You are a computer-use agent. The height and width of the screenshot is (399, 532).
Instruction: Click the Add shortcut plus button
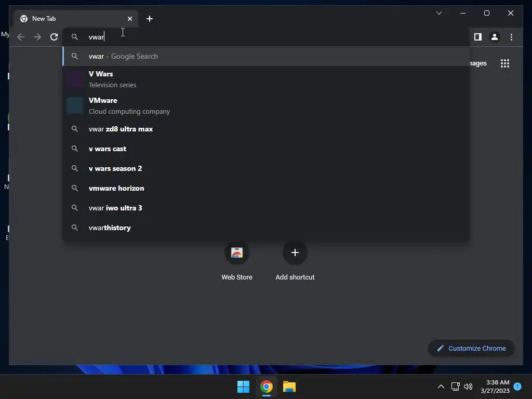295,252
